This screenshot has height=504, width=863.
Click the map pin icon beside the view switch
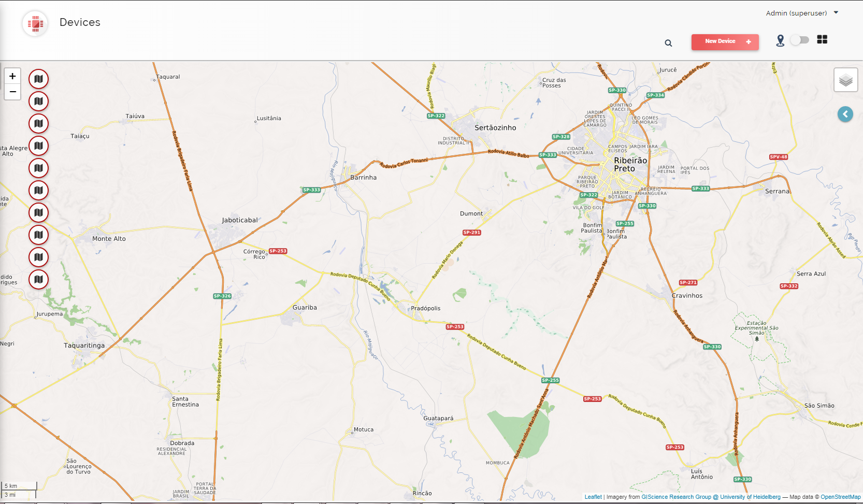pos(781,39)
